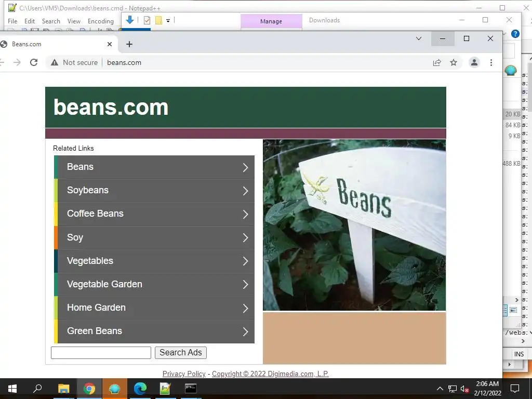The image size is (532, 399).
Task: Click the globe icon in the window behind Chrome
Action: pyautogui.click(x=510, y=70)
